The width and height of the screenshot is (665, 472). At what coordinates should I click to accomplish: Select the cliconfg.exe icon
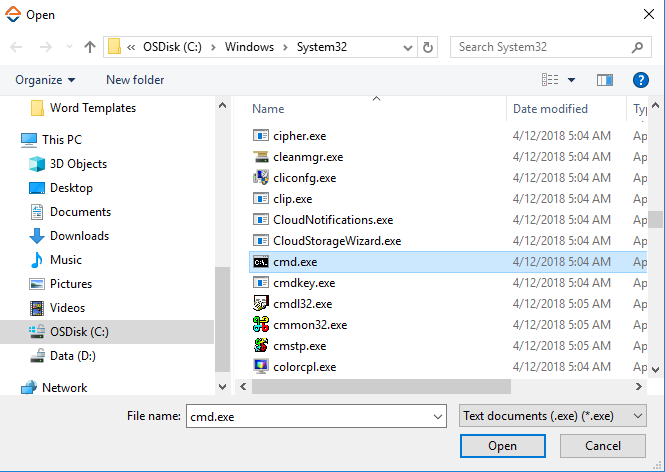coord(261,178)
